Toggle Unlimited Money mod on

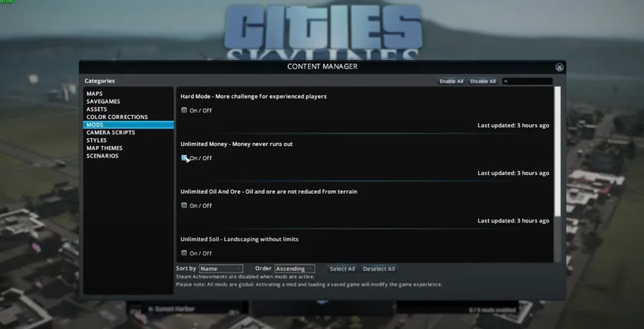184,158
